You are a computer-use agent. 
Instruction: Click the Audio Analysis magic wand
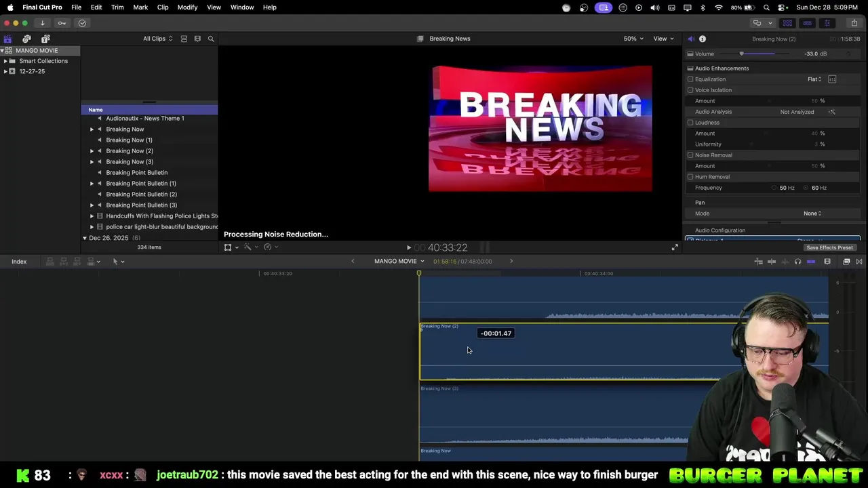tap(832, 112)
